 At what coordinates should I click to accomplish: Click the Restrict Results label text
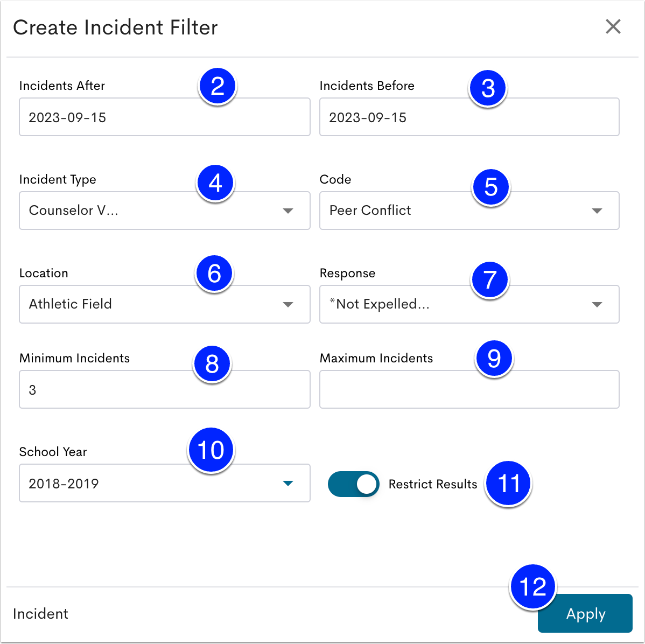coord(433,484)
